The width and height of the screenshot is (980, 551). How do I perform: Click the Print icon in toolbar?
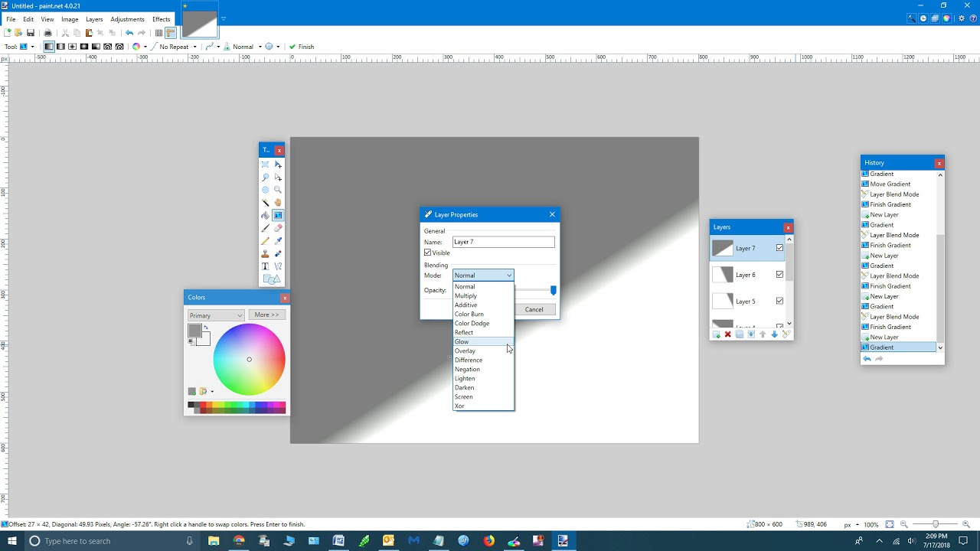(47, 33)
